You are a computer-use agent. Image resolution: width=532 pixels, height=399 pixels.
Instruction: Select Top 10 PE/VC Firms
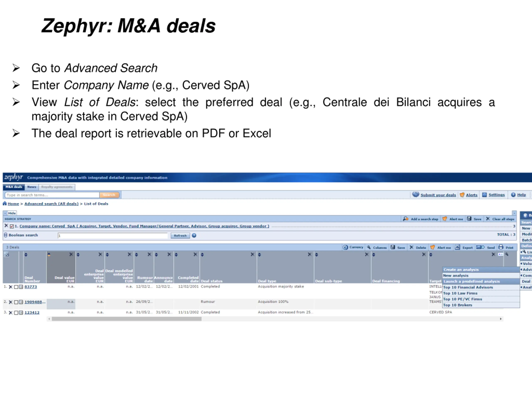click(x=481, y=299)
